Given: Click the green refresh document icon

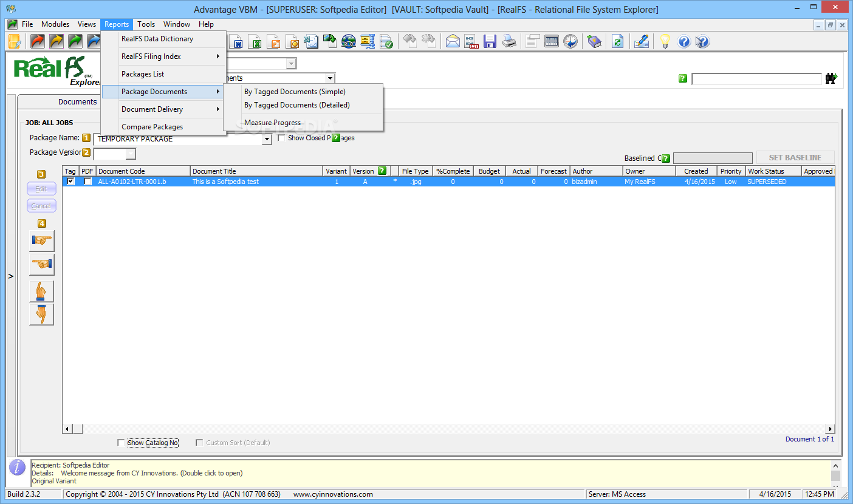Looking at the screenshot, I should point(618,41).
